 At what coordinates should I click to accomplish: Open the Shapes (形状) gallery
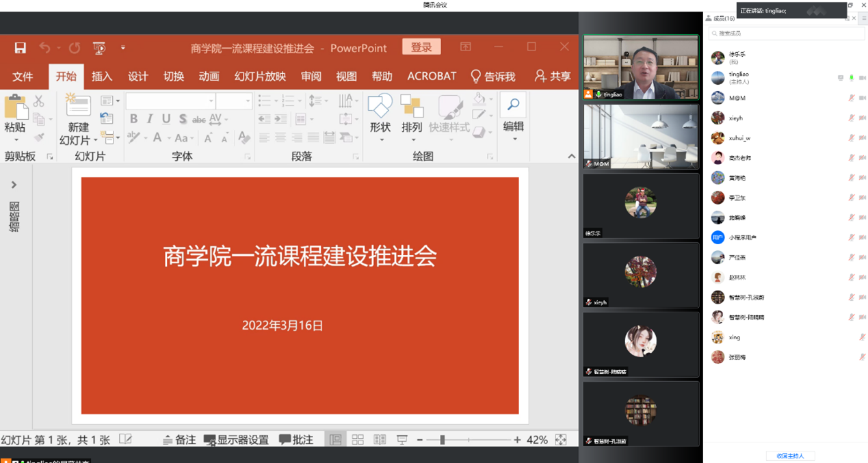(x=380, y=108)
